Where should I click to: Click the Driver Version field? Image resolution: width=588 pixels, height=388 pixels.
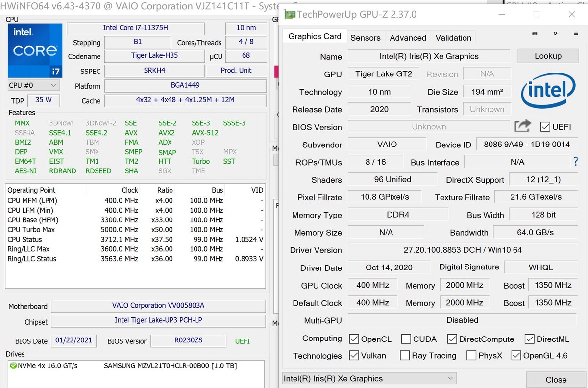coord(463,250)
